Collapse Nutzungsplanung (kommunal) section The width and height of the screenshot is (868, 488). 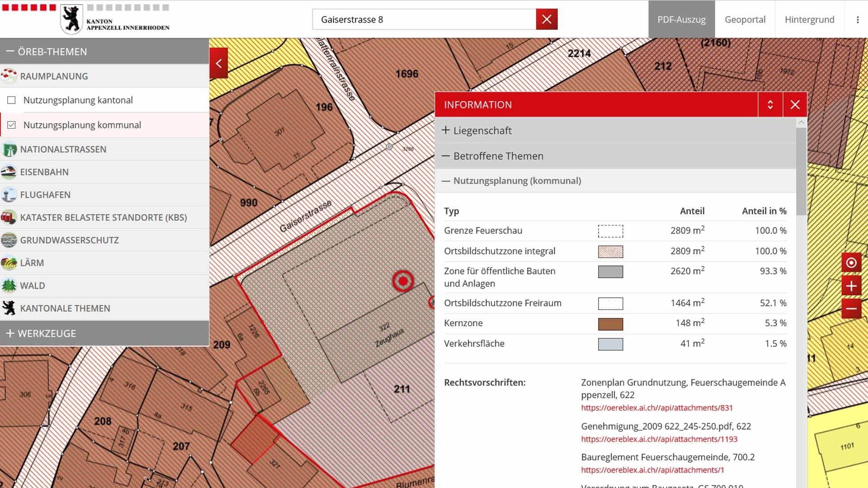click(615, 181)
